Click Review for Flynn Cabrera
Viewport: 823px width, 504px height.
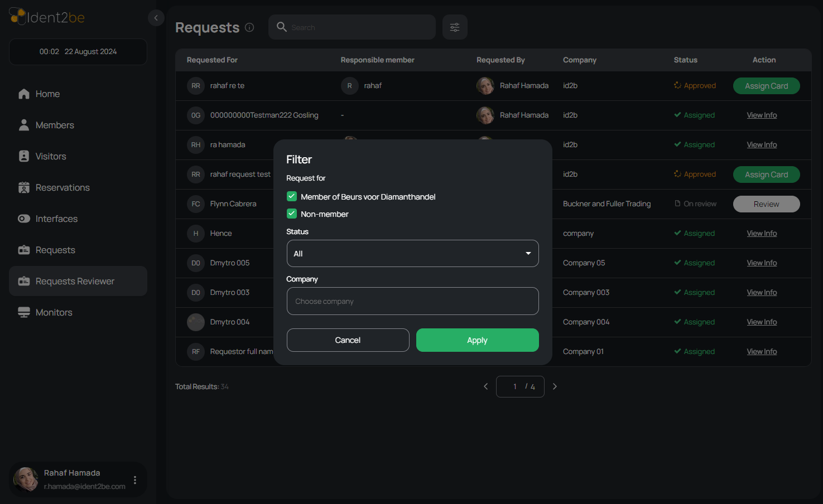[x=767, y=204]
